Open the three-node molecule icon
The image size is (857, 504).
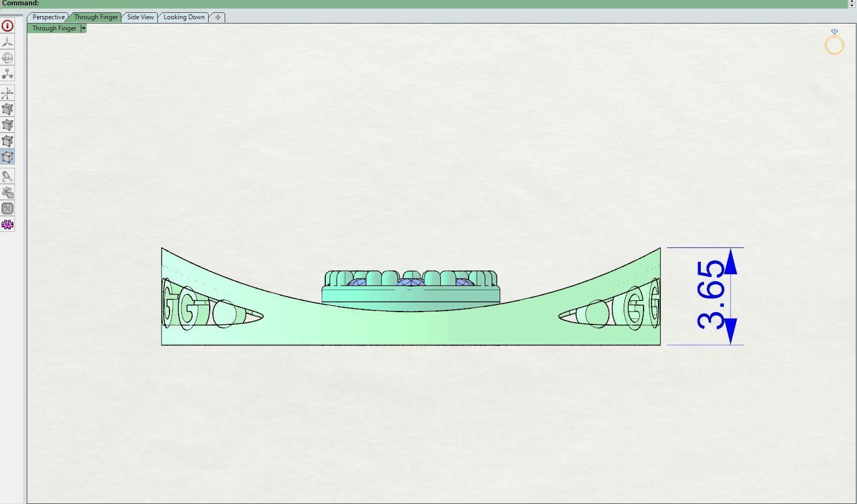7,74
